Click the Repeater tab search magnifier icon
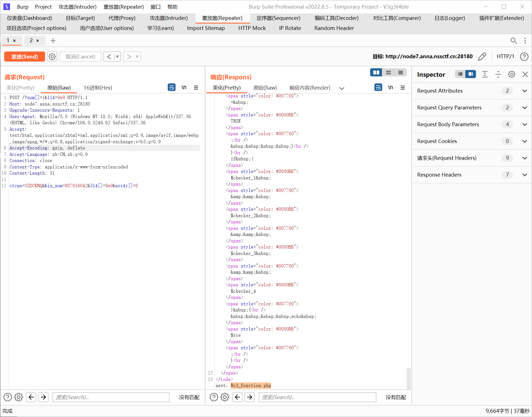This screenshot has width=532, height=417. (514, 41)
